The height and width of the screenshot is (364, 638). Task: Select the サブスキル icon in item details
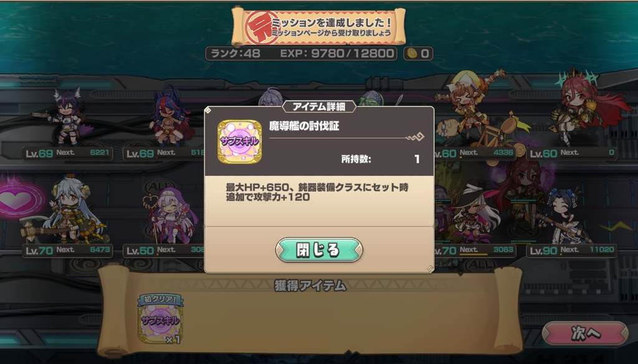(x=239, y=141)
